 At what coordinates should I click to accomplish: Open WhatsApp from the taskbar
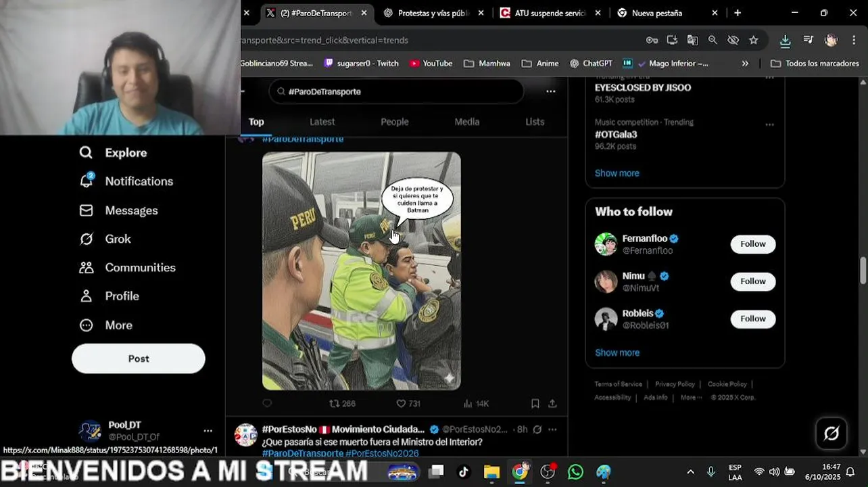tap(575, 471)
